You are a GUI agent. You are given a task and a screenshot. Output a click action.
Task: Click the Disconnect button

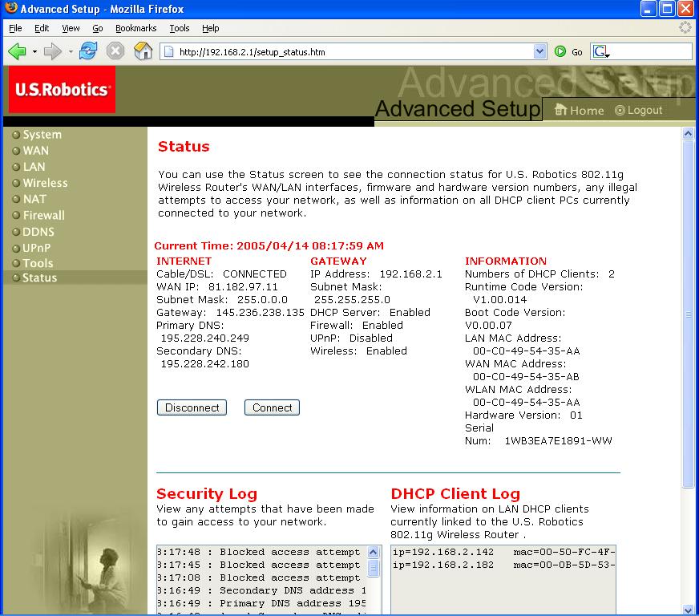[192, 407]
